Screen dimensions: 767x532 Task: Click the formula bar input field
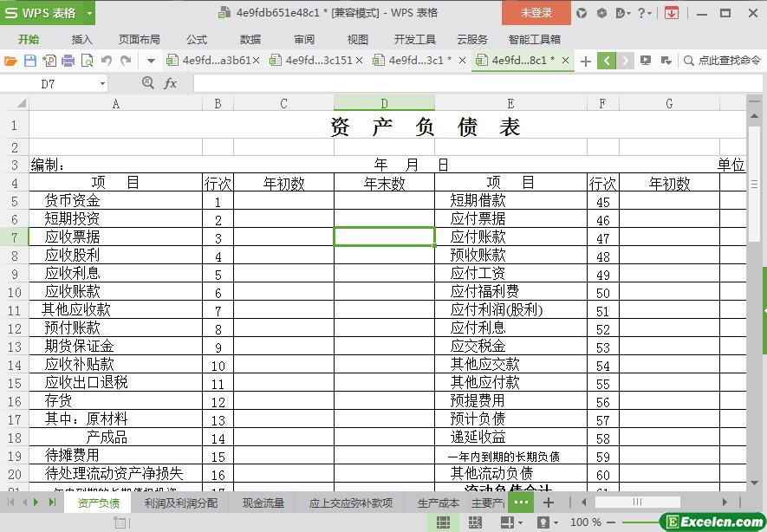pyautogui.click(x=468, y=84)
